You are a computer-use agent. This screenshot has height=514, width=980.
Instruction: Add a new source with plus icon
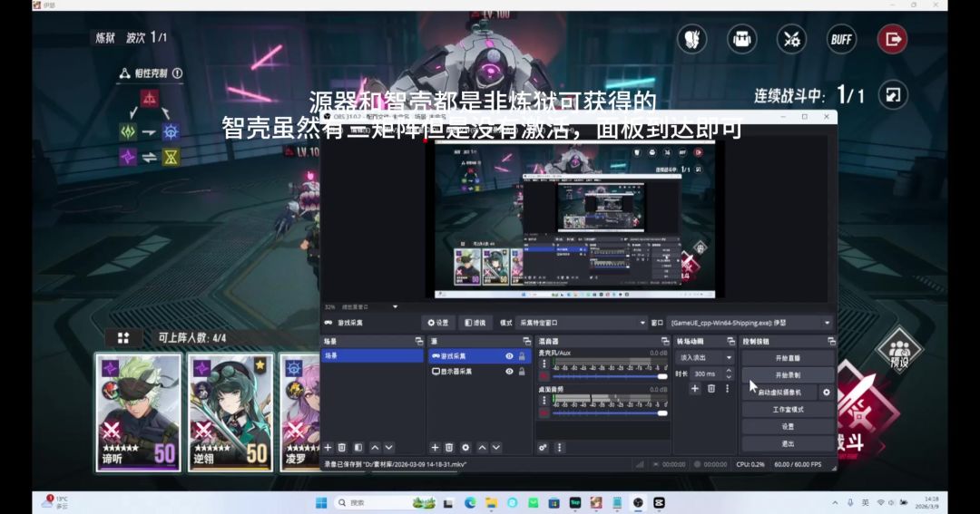coord(435,447)
